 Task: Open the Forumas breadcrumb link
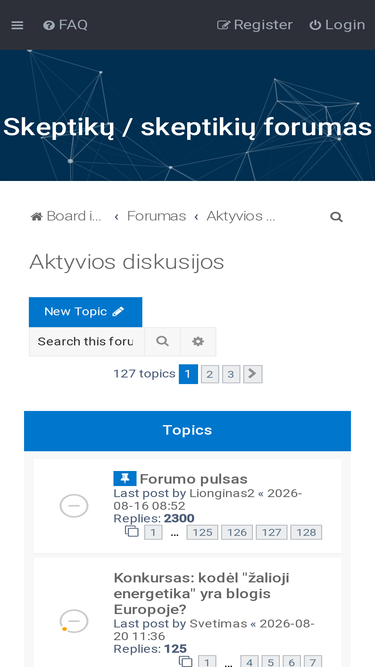[x=156, y=216]
